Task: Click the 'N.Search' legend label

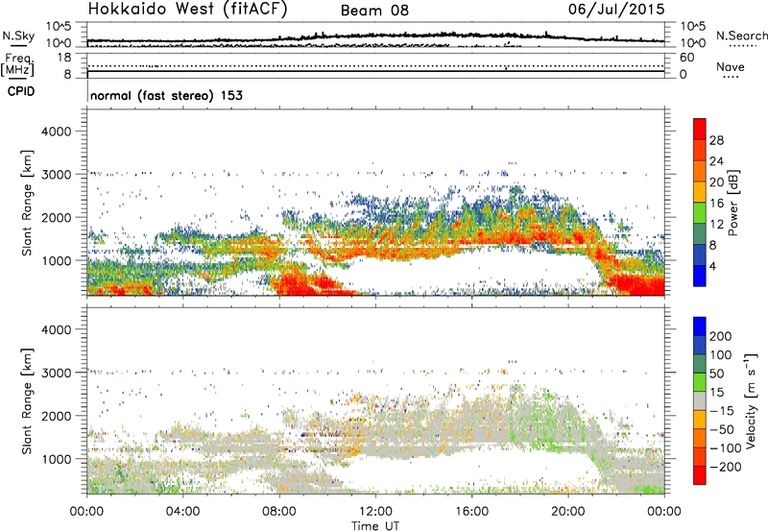Action: click(x=741, y=36)
